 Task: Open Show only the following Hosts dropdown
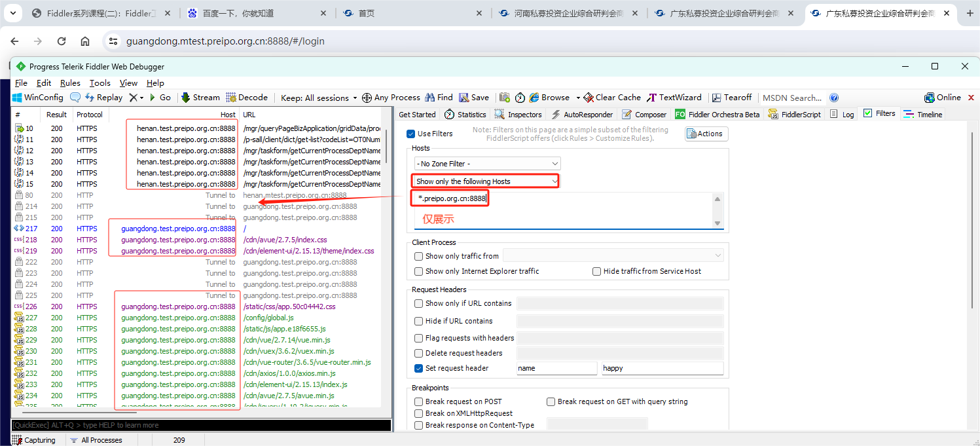coord(485,181)
